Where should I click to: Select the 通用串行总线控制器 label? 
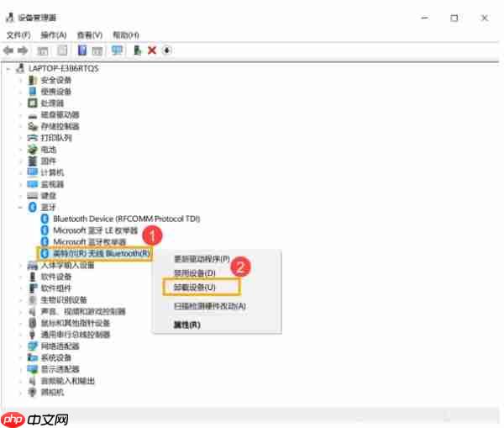pyautogui.click(x=76, y=335)
